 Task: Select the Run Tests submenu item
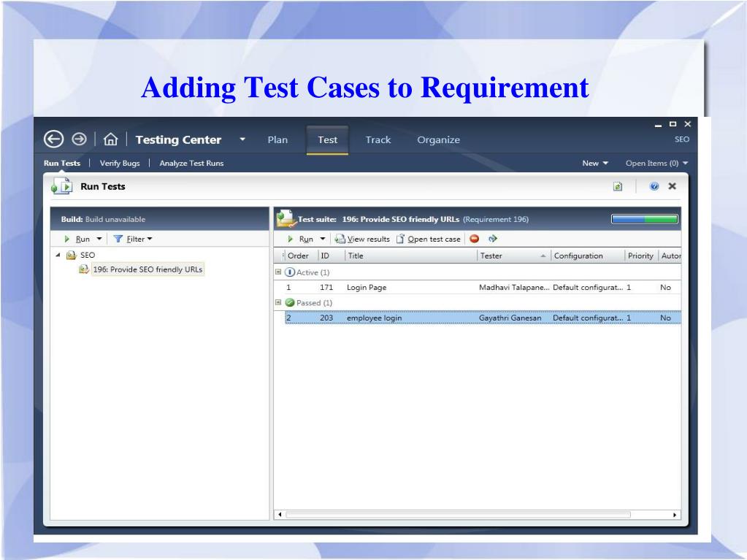pyautogui.click(x=62, y=163)
